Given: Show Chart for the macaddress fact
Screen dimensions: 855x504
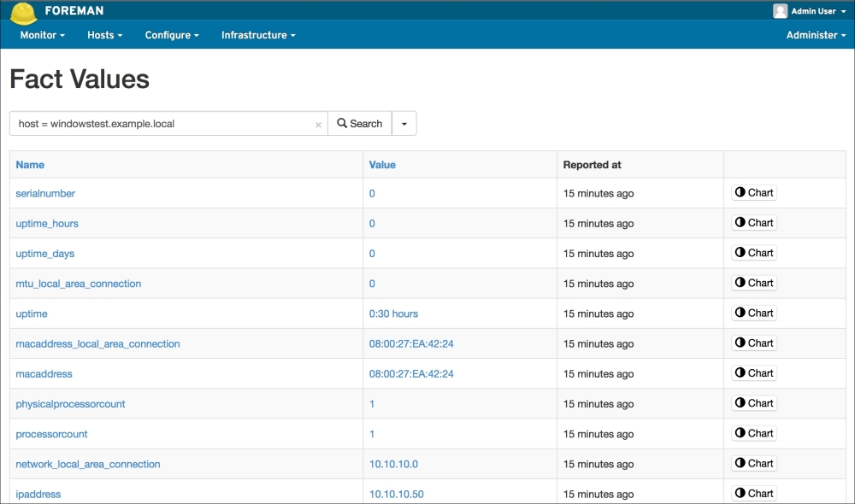Looking at the screenshot, I should [754, 373].
